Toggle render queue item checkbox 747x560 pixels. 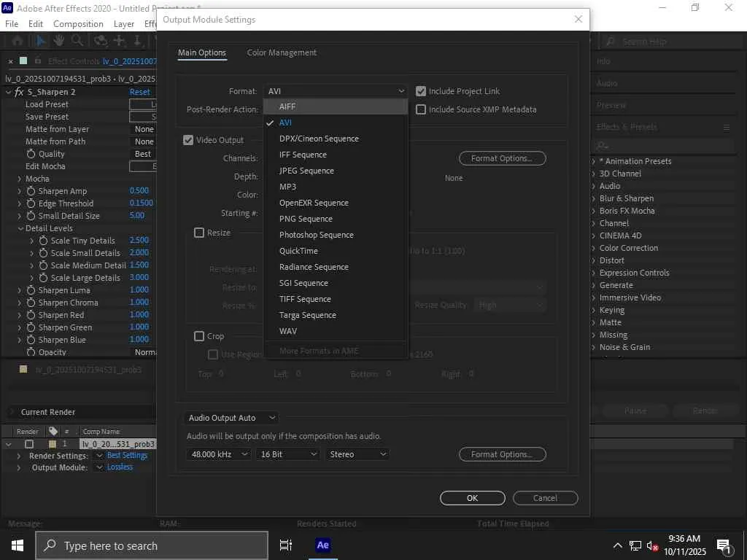pyautogui.click(x=29, y=444)
